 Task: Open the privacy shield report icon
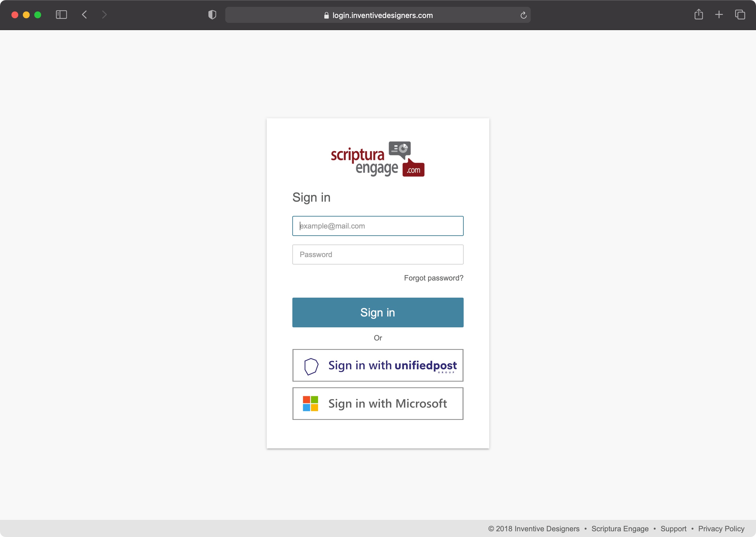[212, 15]
